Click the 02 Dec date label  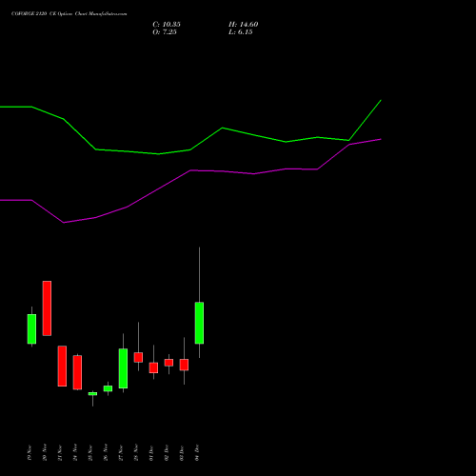(167, 453)
